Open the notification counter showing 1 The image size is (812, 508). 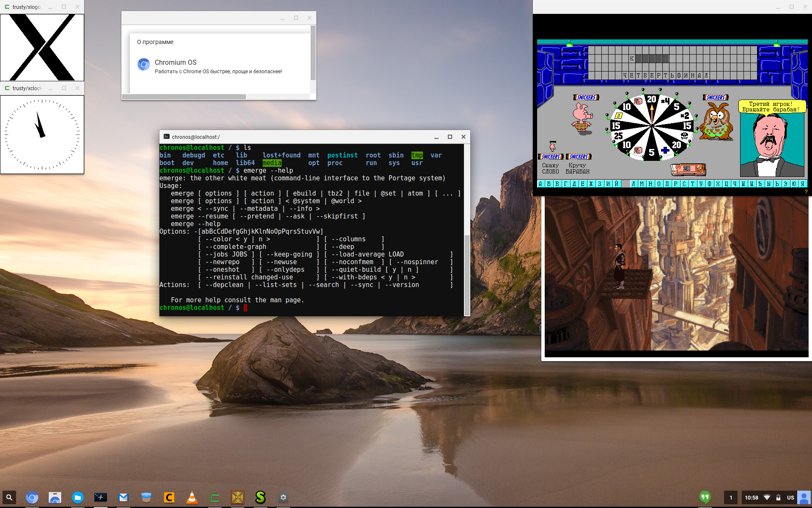coord(731,497)
